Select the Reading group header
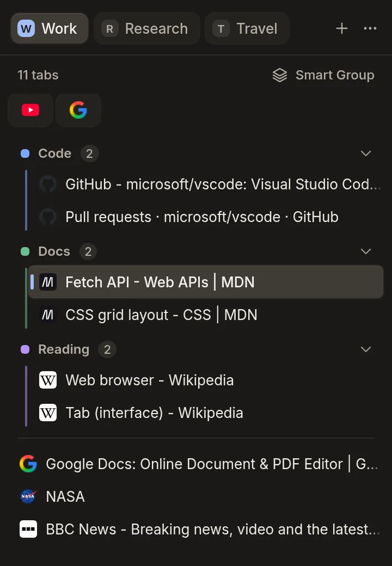392x566 pixels. [196, 349]
